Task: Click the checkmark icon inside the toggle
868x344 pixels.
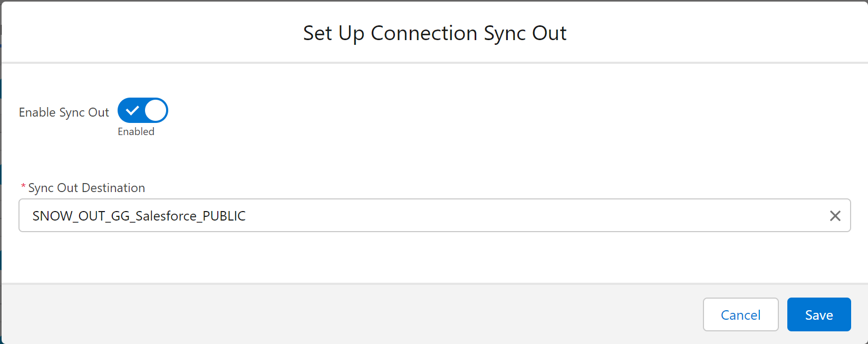Action: (132, 111)
